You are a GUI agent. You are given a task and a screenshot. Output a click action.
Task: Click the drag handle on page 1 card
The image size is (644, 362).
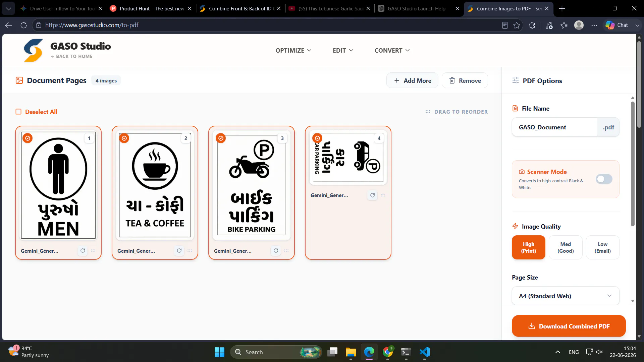coord(93,251)
